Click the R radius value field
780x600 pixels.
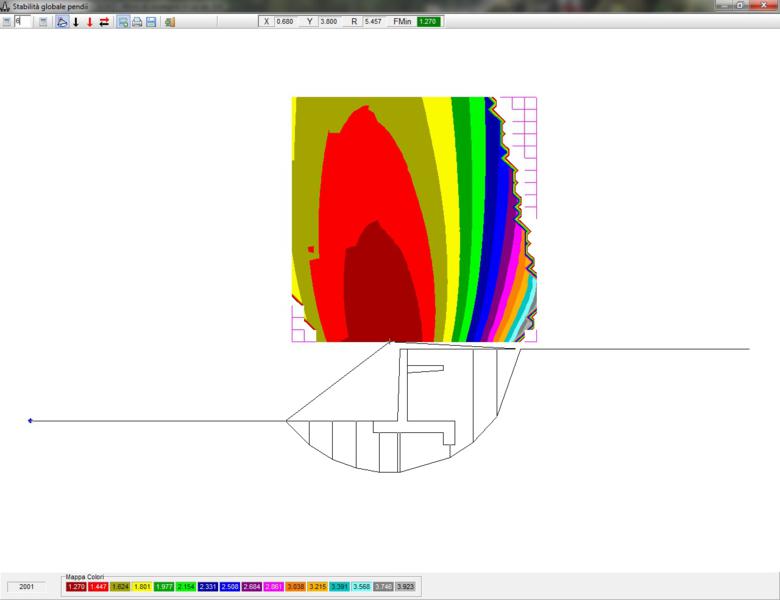(373, 21)
